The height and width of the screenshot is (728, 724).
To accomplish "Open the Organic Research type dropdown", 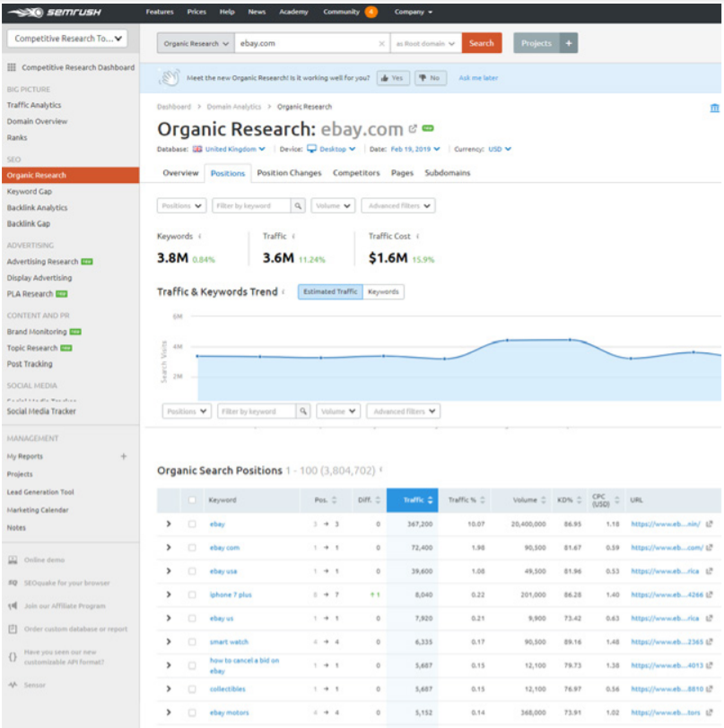I will click(196, 43).
